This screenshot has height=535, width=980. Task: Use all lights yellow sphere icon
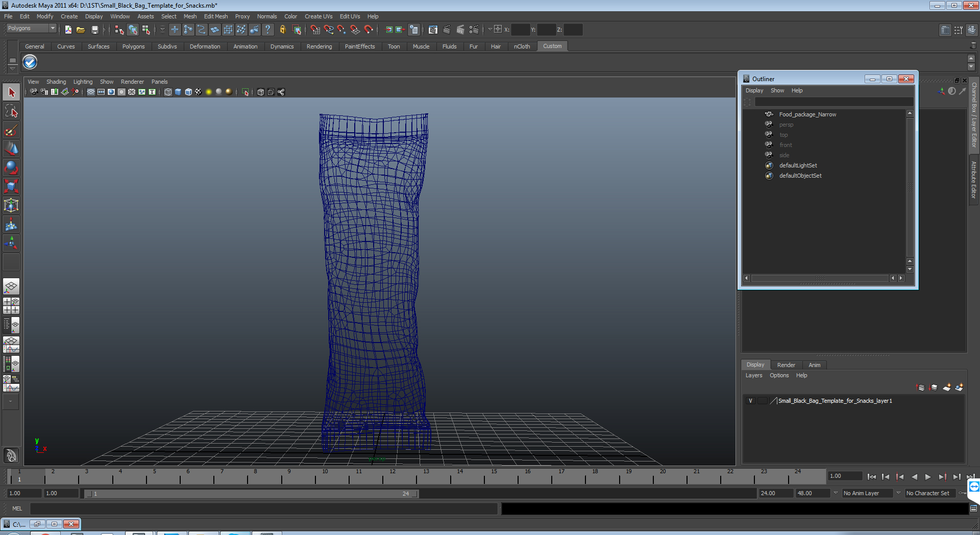209,92
